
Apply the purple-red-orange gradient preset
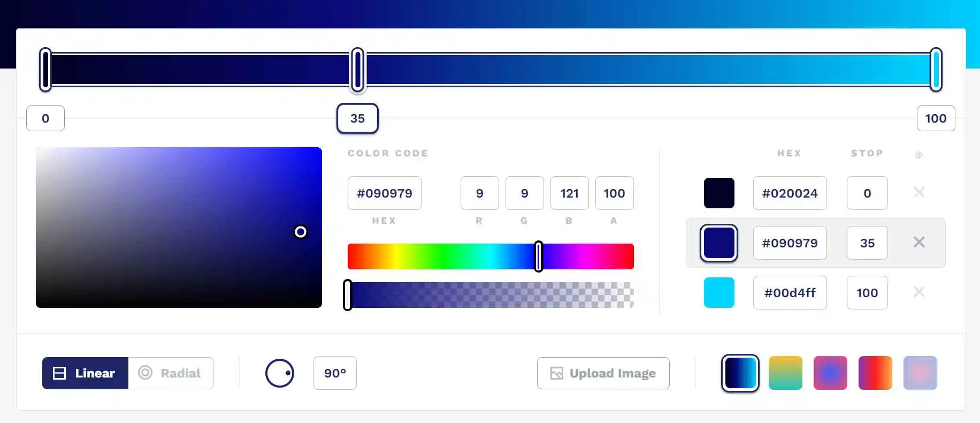point(875,373)
